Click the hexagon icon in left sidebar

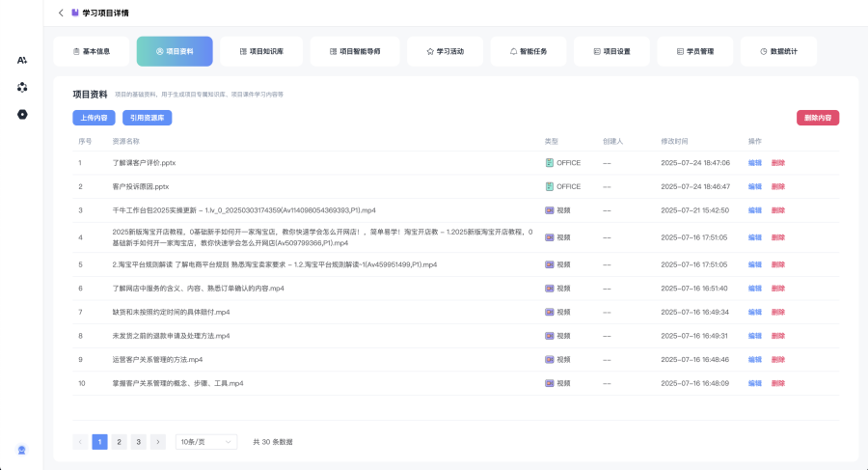pos(22,115)
